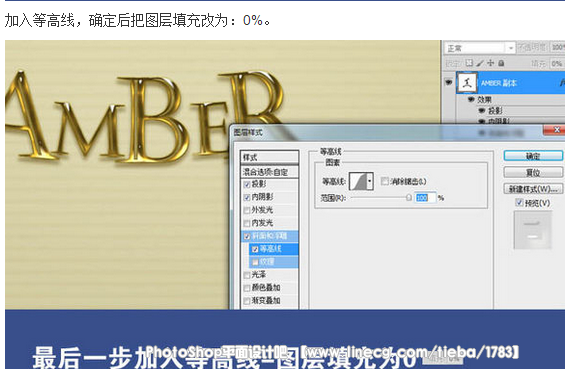Select 样式 in the style list

pyautogui.click(x=269, y=157)
